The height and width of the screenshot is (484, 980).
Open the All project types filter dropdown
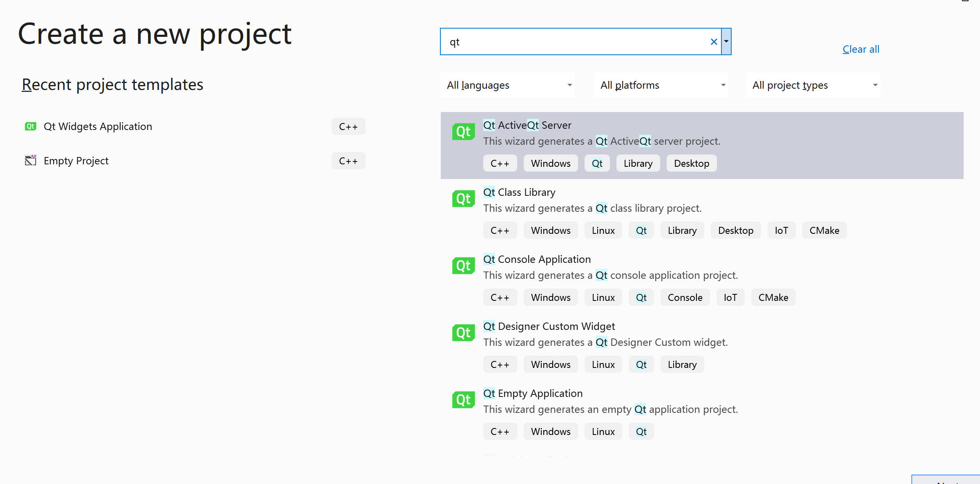[x=813, y=85]
